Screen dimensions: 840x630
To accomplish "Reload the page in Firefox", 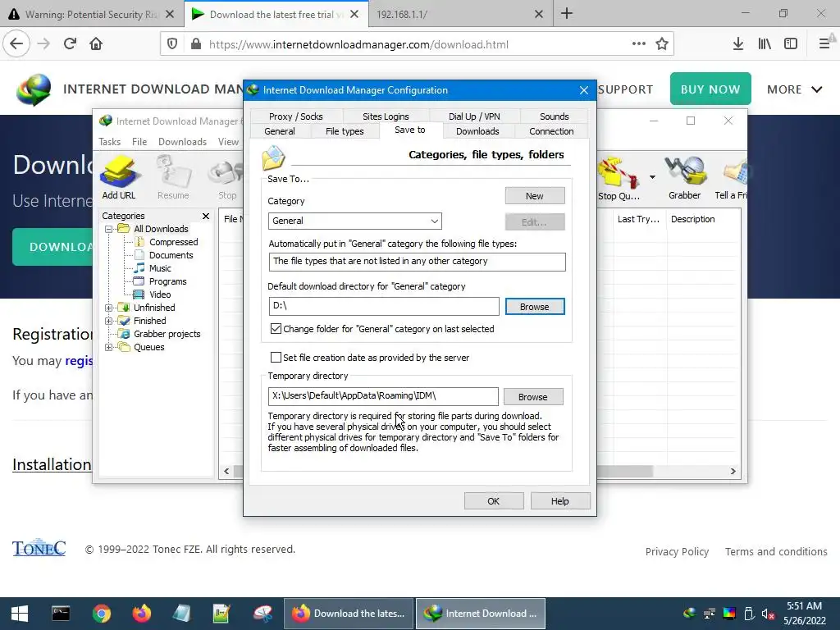I will (x=70, y=44).
